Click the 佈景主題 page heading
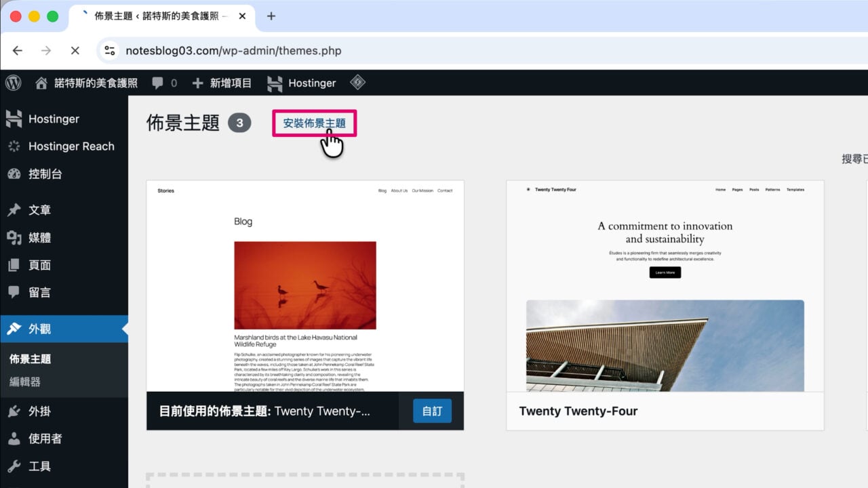This screenshot has height=488, width=868. click(x=183, y=123)
